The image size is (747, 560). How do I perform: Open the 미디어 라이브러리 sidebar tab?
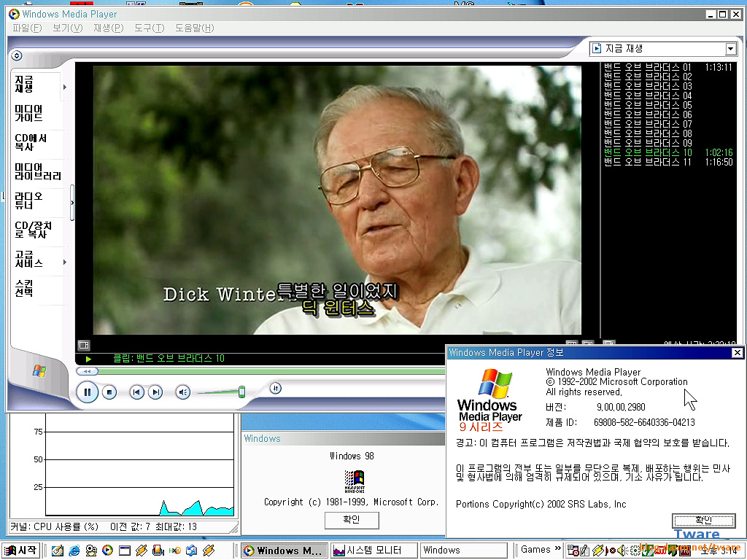coord(38,171)
